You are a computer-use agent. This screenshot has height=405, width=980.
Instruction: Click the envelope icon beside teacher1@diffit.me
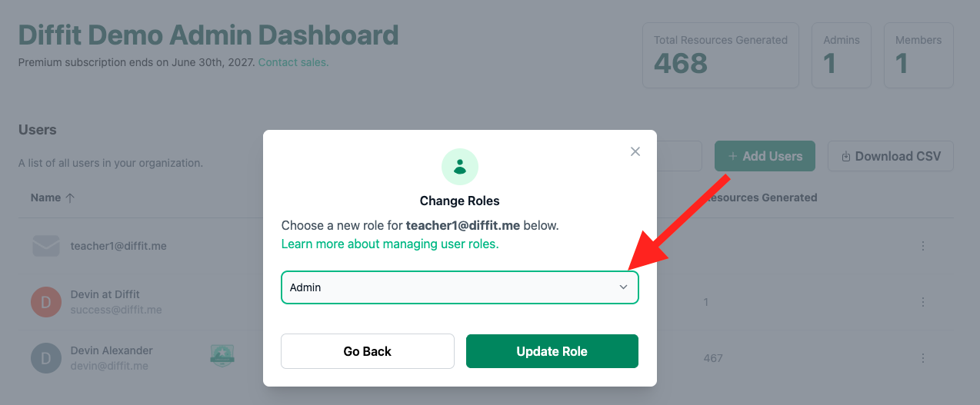point(46,246)
